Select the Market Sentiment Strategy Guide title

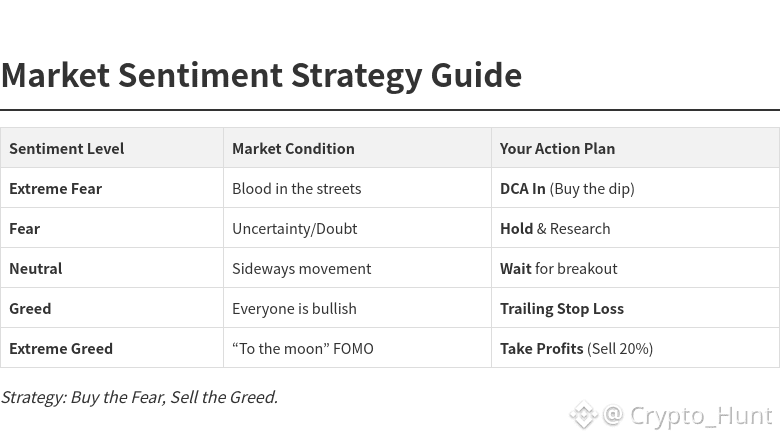261,75
